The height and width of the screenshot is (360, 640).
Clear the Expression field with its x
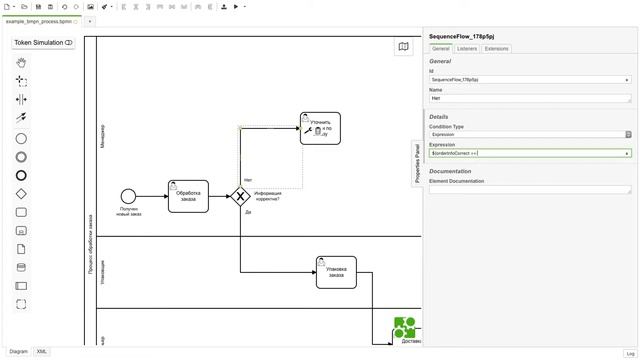pyautogui.click(x=627, y=153)
